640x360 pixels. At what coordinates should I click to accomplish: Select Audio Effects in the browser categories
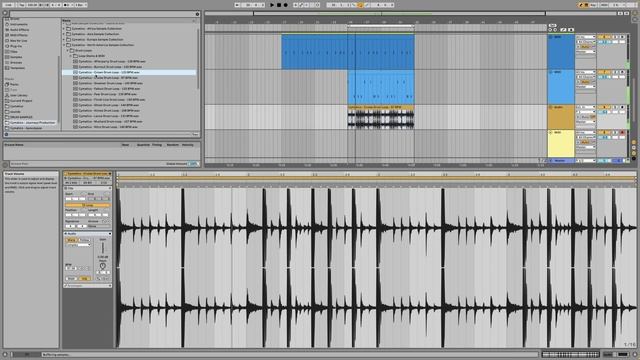(x=19, y=30)
